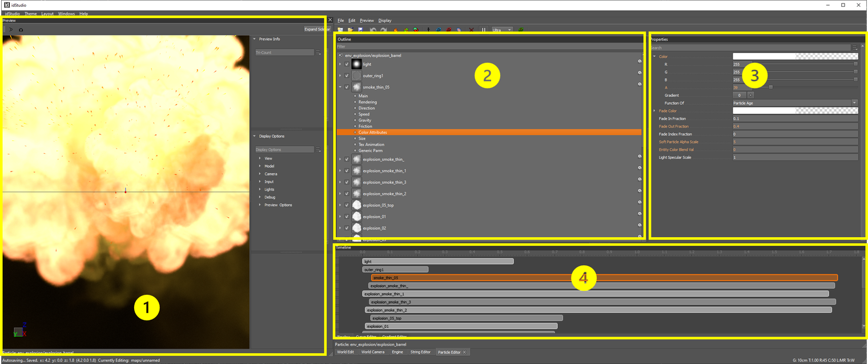
Task: Collapse the Preview Info section
Action: 254,39
